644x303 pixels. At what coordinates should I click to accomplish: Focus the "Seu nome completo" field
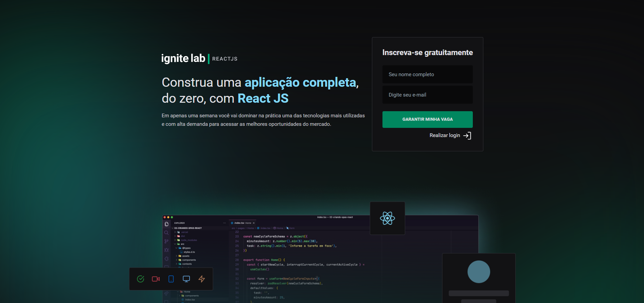[x=428, y=74]
